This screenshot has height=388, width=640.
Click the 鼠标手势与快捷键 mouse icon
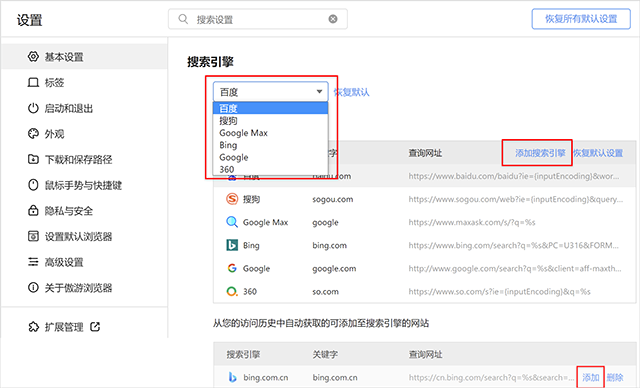click(x=33, y=185)
